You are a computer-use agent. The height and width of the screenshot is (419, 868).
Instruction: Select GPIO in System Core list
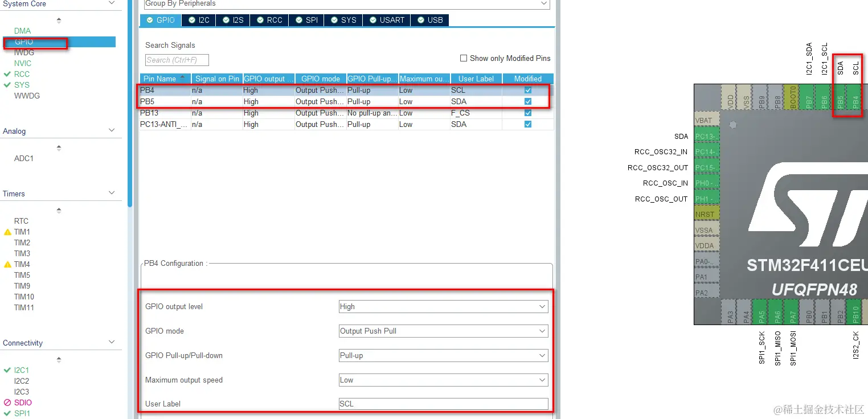point(24,42)
